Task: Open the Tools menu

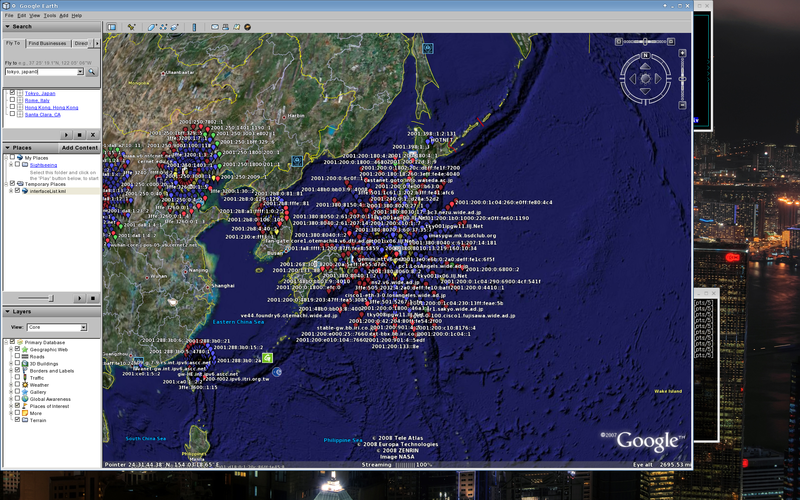Action: tap(49, 16)
